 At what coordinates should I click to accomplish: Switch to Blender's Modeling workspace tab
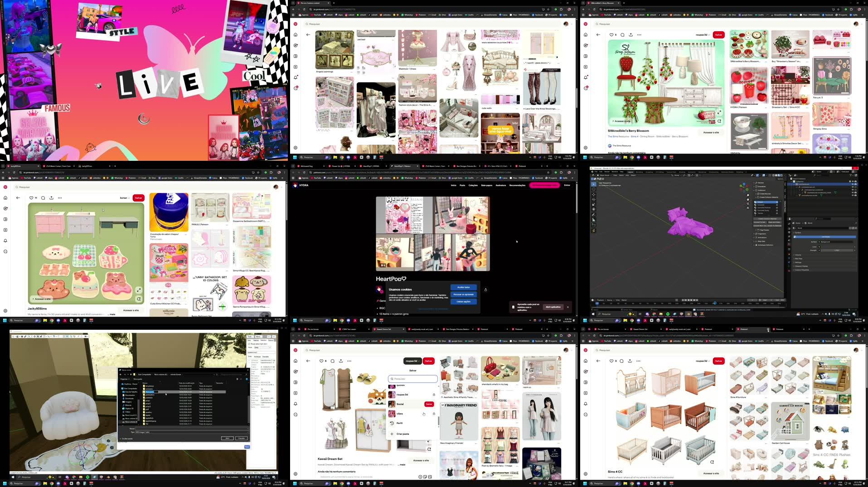639,172
